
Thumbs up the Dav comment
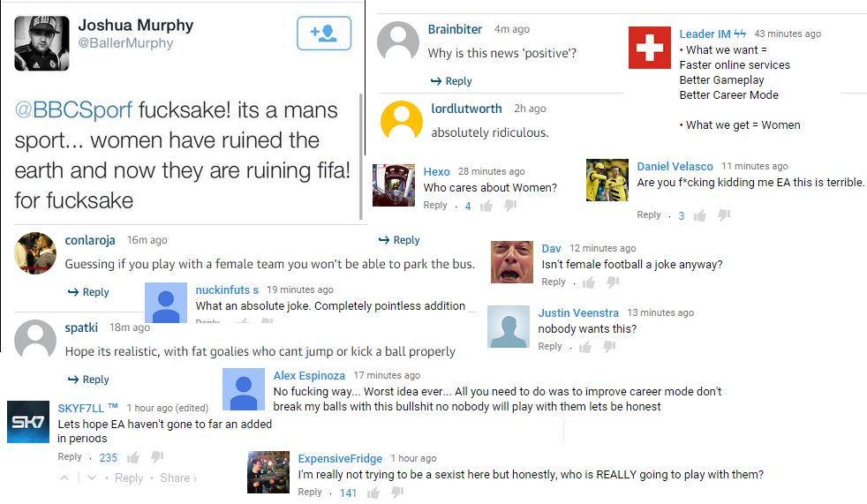click(x=589, y=282)
